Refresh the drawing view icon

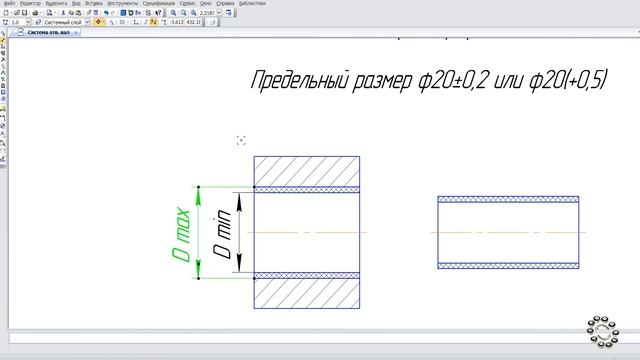229,13
